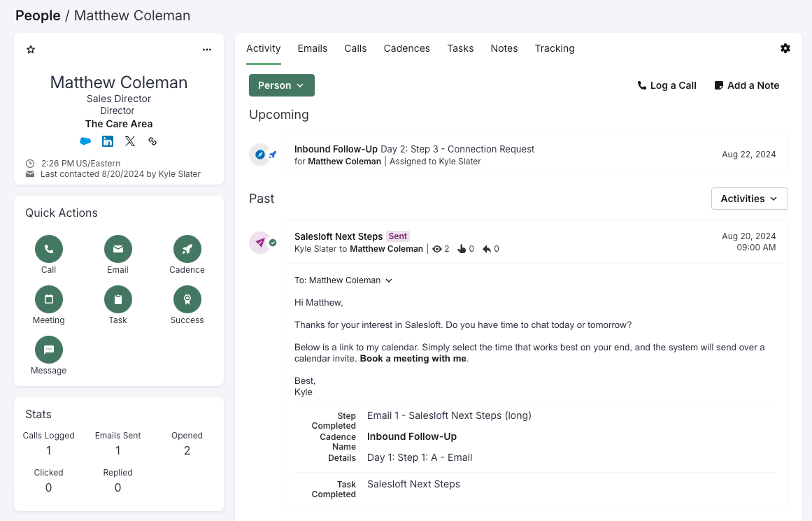
Task: Click the compass icon on upcoming step
Action: tap(260, 155)
